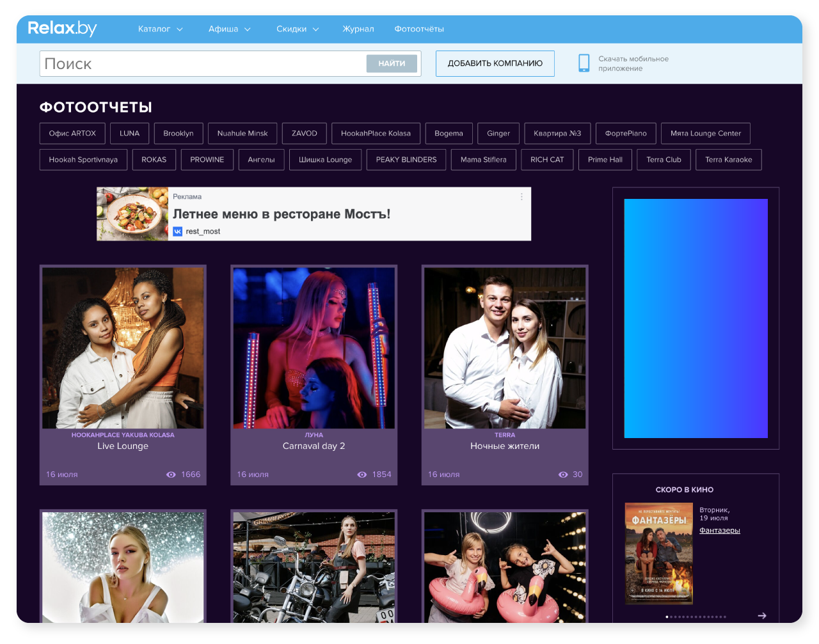Click into the Поиск search field
819x644 pixels.
pos(203,63)
